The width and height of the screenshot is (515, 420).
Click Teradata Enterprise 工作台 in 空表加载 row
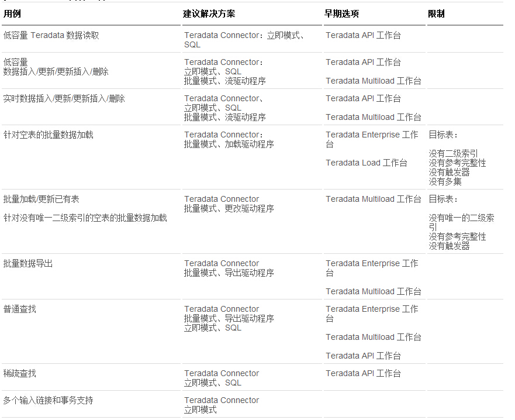tap(372, 139)
